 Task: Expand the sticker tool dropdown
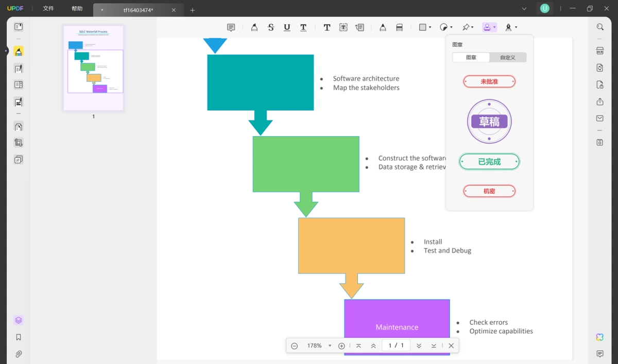pos(451,27)
